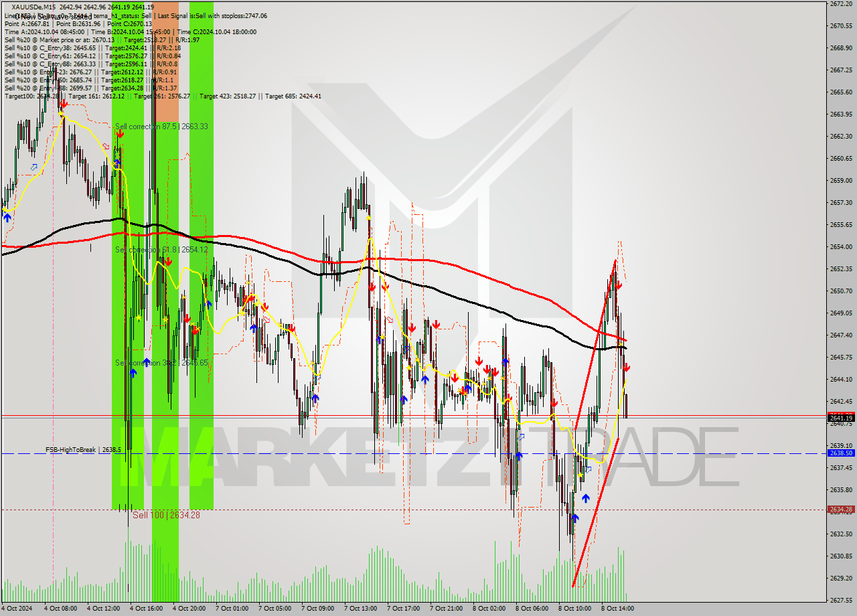Click the current price tag 2641.19
Screen dimensions: 857x616
[841, 418]
